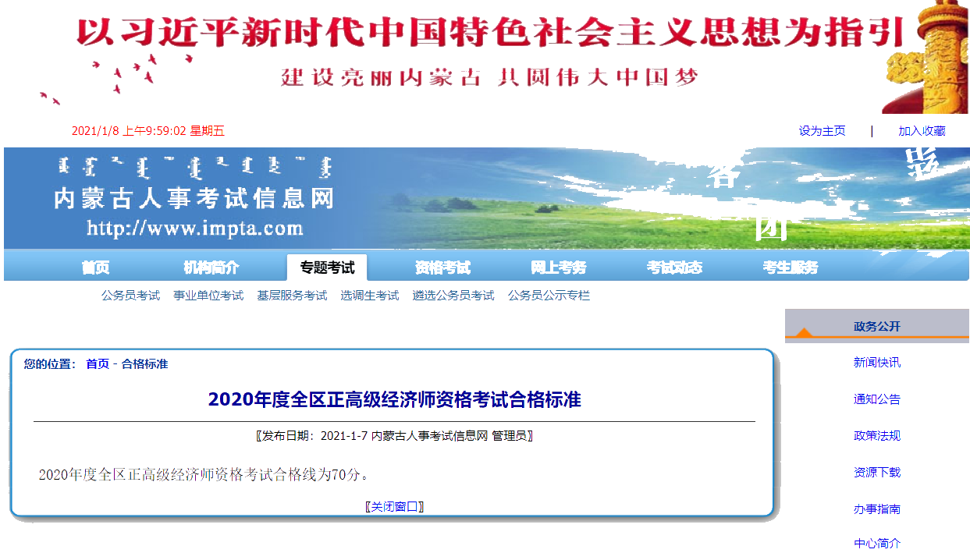Visit the 公务员公示专栏 section

[x=549, y=296]
